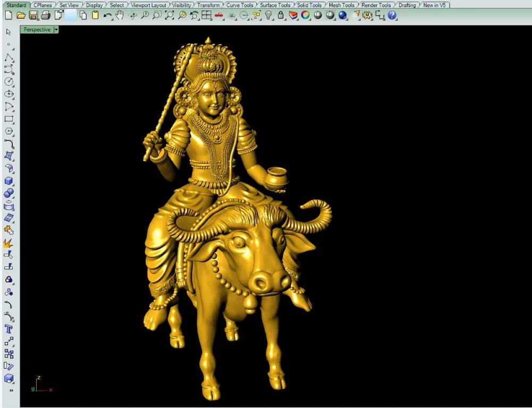Select the Point tool in sidebar
The width and height of the screenshot is (532, 408).
click(x=9, y=45)
